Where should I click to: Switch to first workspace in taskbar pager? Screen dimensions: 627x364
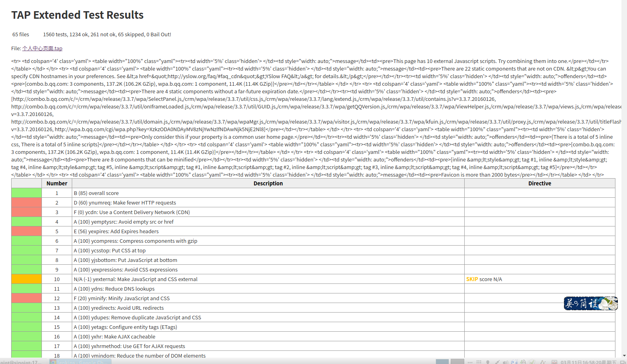[x=442, y=362]
